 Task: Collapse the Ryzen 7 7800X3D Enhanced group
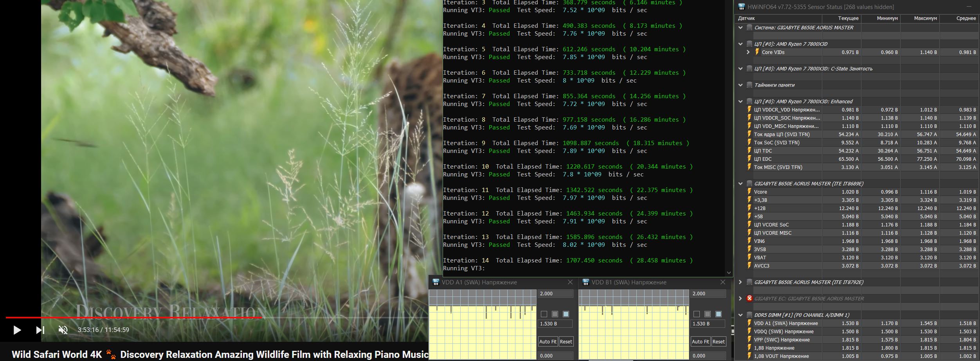[740, 101]
